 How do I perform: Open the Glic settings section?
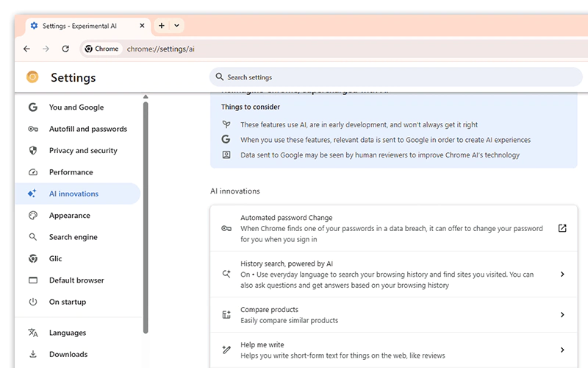pos(56,259)
